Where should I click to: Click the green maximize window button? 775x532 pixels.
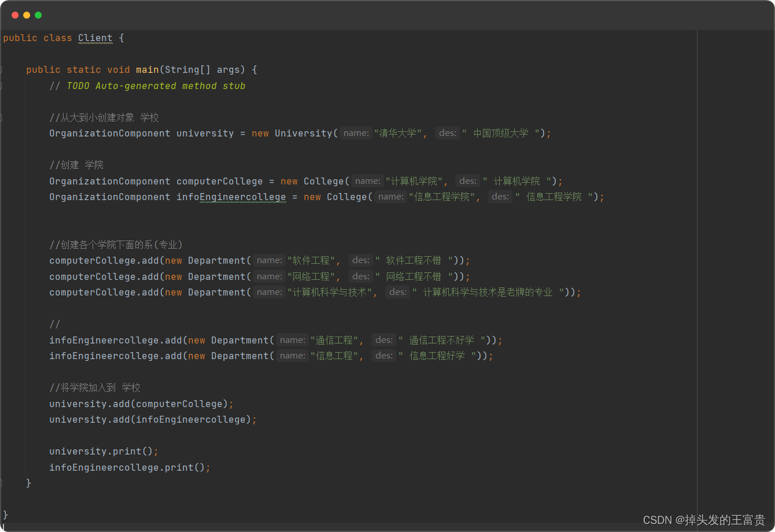(x=38, y=15)
